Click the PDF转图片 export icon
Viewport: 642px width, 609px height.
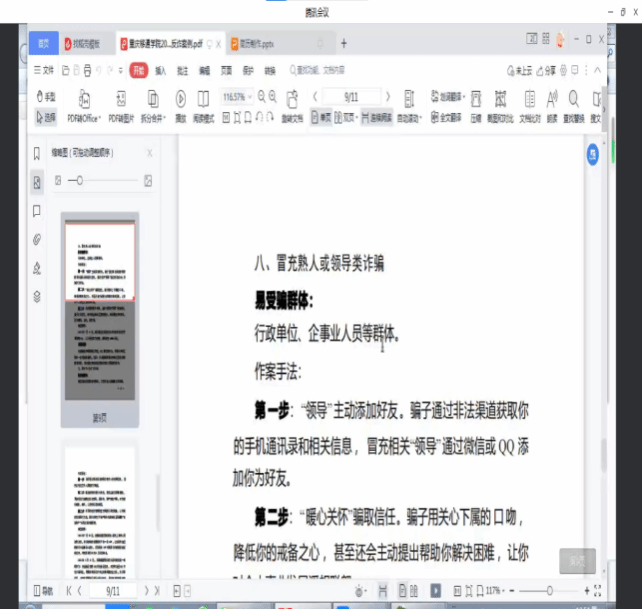click(x=120, y=98)
